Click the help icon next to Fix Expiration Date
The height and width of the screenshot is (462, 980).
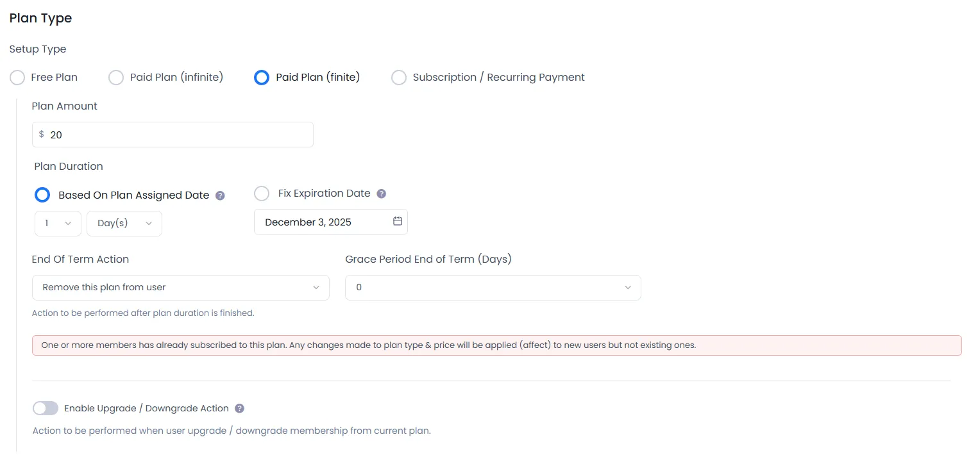[x=382, y=193]
